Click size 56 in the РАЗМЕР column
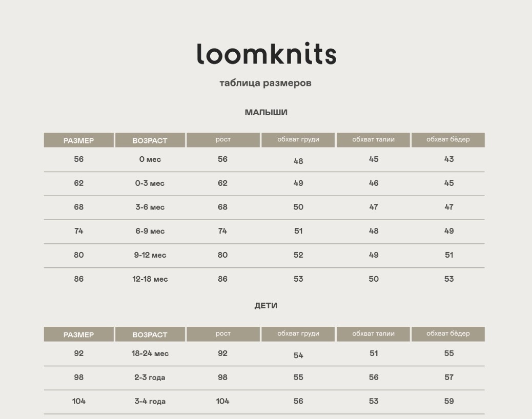Image resolution: width=532 pixels, height=419 pixels. (79, 159)
